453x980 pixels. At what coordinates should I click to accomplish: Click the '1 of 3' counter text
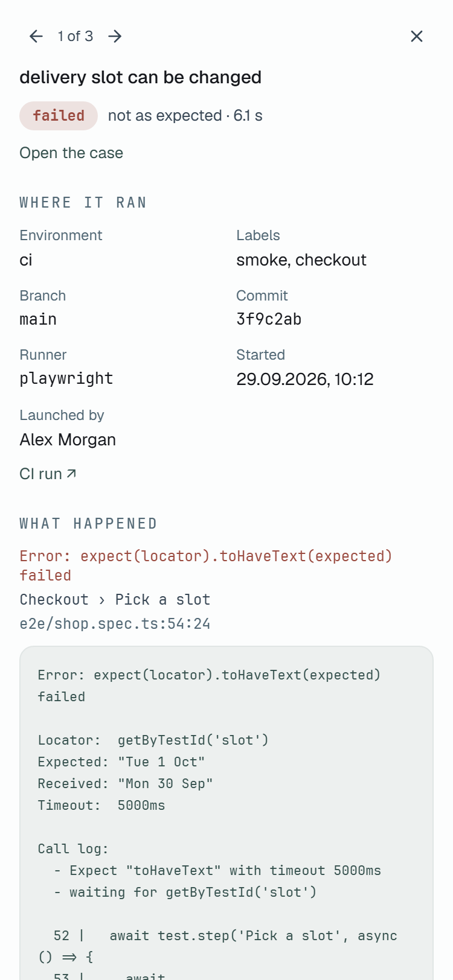point(75,36)
